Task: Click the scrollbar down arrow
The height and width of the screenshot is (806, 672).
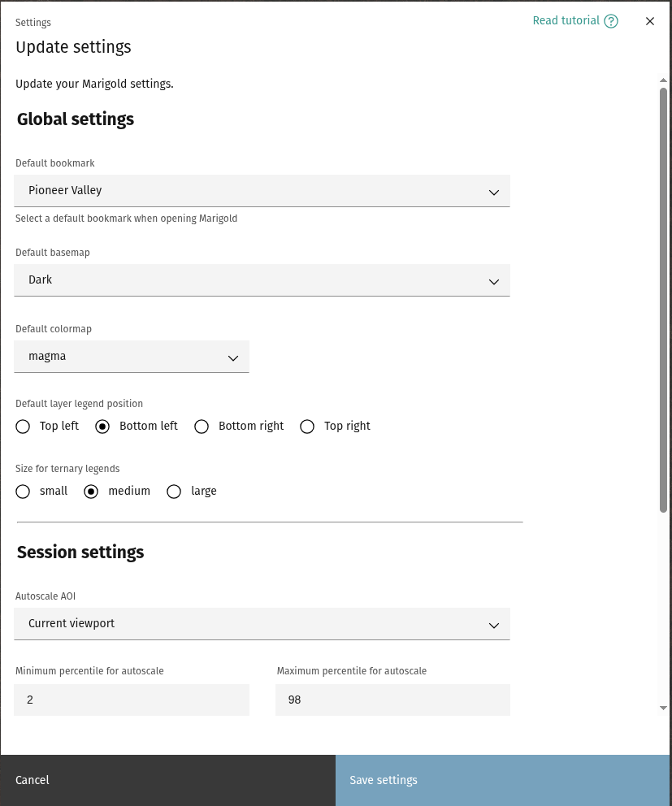Action: tap(663, 708)
